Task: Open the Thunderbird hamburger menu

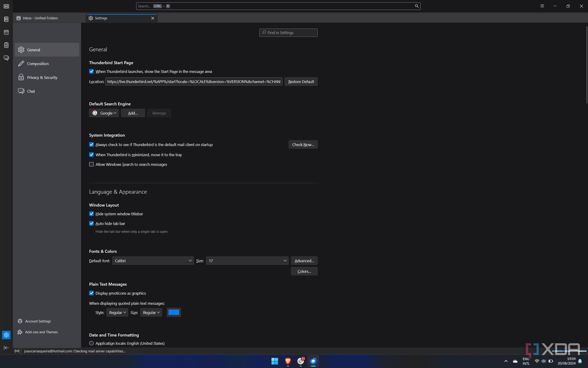Action: tap(542, 6)
